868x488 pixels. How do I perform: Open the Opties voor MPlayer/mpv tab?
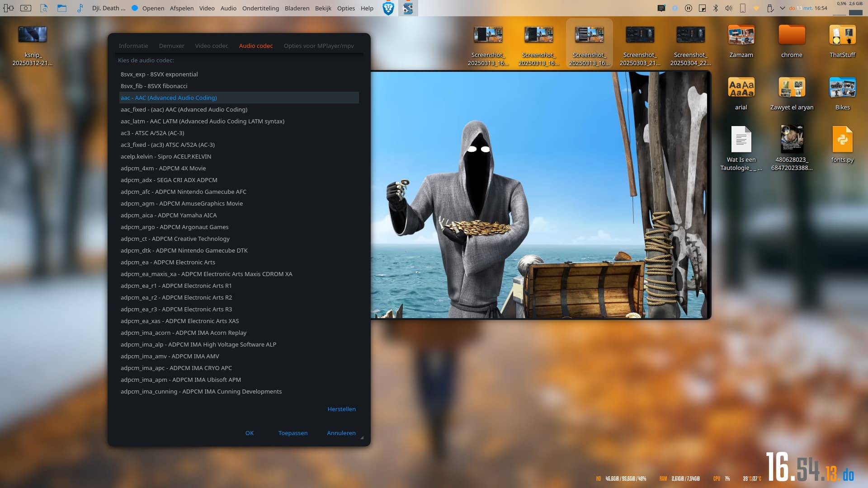[x=319, y=46]
